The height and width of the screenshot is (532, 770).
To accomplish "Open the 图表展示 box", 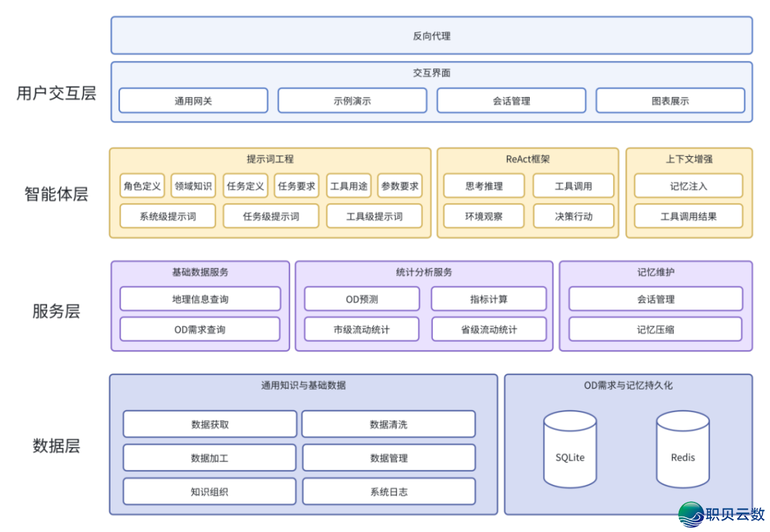I will pyautogui.click(x=670, y=101).
